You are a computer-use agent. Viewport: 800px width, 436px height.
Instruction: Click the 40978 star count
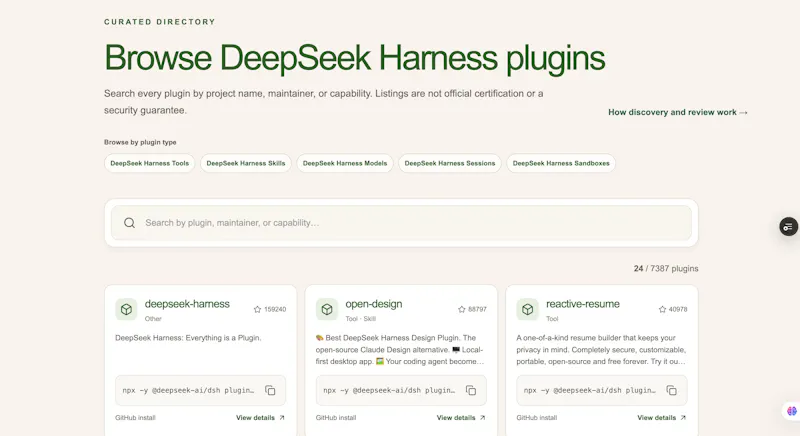point(678,309)
